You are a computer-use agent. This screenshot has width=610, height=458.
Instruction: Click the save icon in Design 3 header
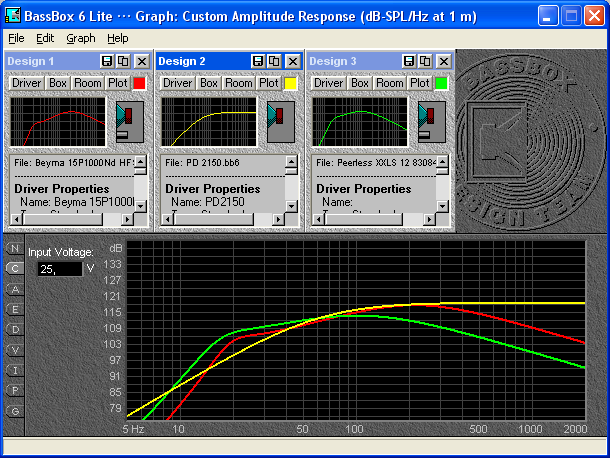click(x=408, y=61)
